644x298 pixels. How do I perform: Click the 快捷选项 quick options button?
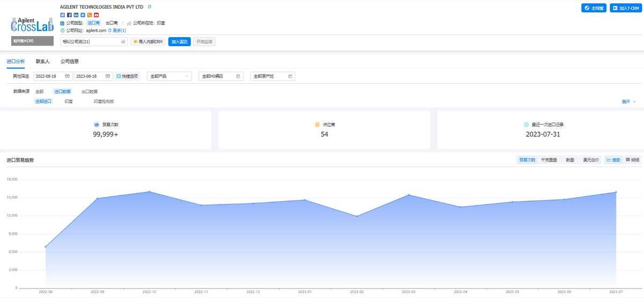click(127, 76)
